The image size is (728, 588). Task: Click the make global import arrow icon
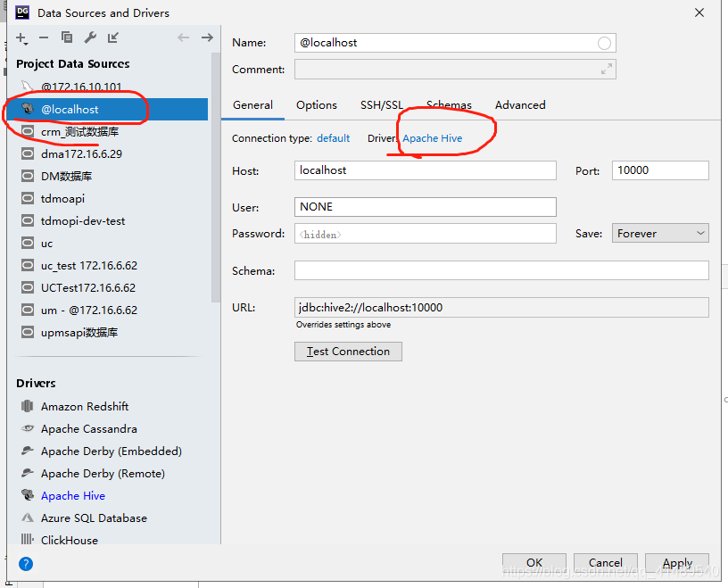coord(113,37)
